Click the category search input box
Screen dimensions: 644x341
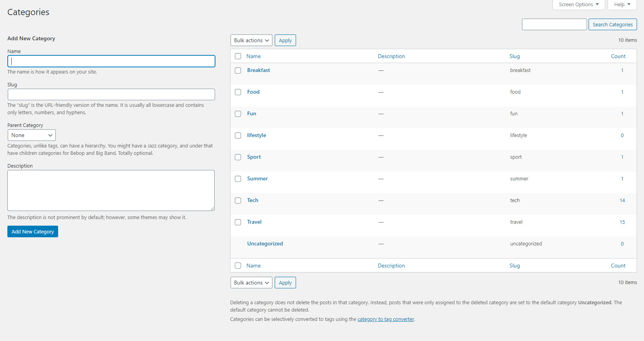coord(554,24)
